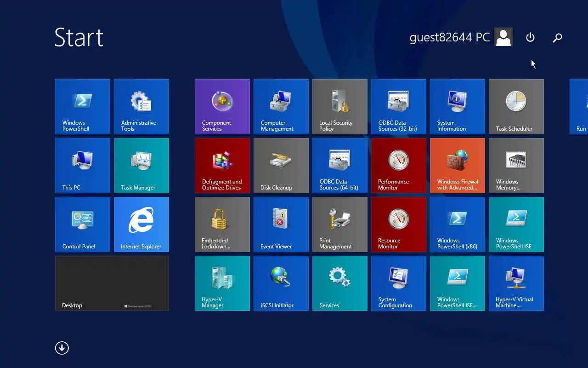Show all apps with the down arrow

pyautogui.click(x=62, y=348)
